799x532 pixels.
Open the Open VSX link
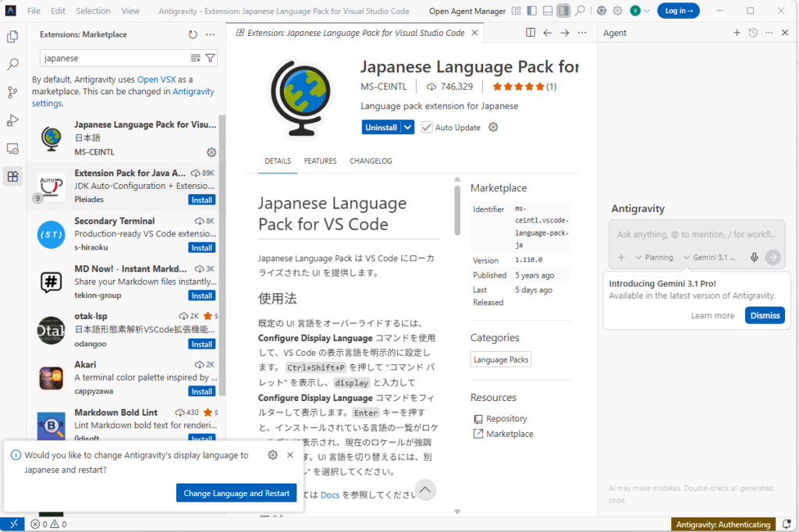(157, 80)
